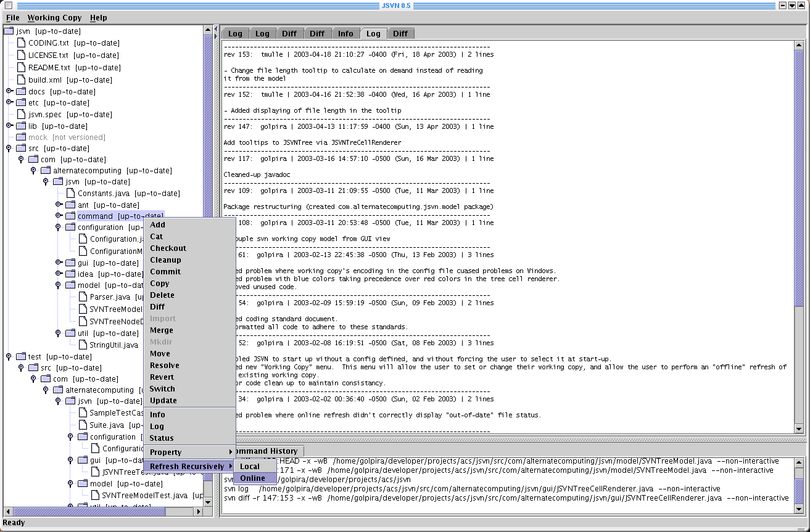Select the Suite.java file icon
Image resolution: width=810 pixels, height=532 pixels.
[x=83, y=425]
